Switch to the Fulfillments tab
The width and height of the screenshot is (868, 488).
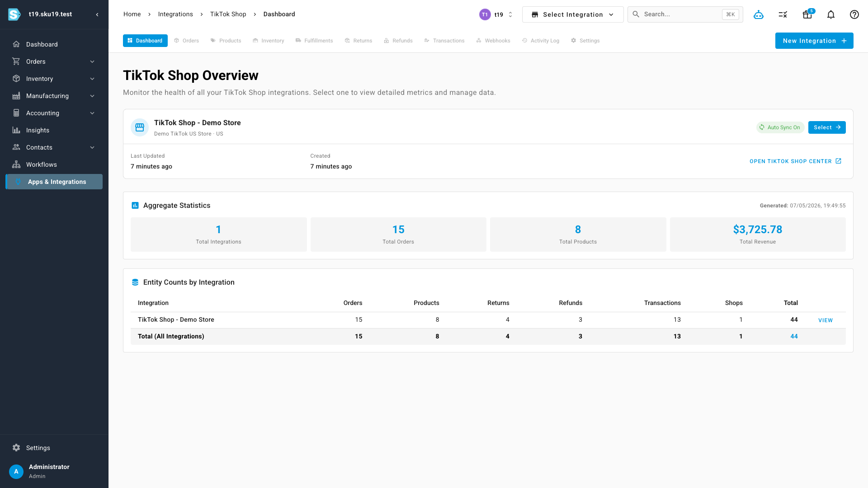click(x=314, y=41)
